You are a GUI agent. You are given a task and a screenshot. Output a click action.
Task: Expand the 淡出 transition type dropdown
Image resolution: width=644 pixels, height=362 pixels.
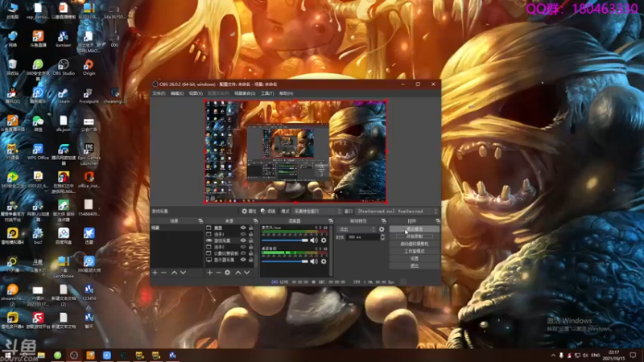[x=356, y=229]
